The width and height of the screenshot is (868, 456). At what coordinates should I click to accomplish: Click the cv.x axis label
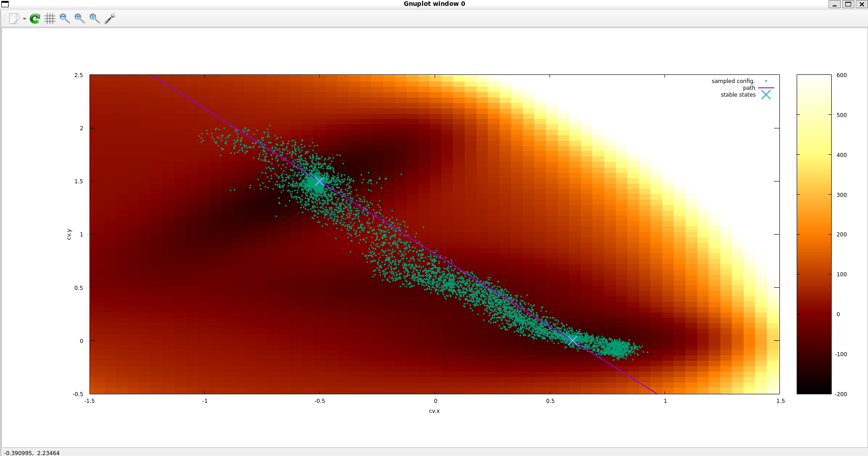(434, 411)
